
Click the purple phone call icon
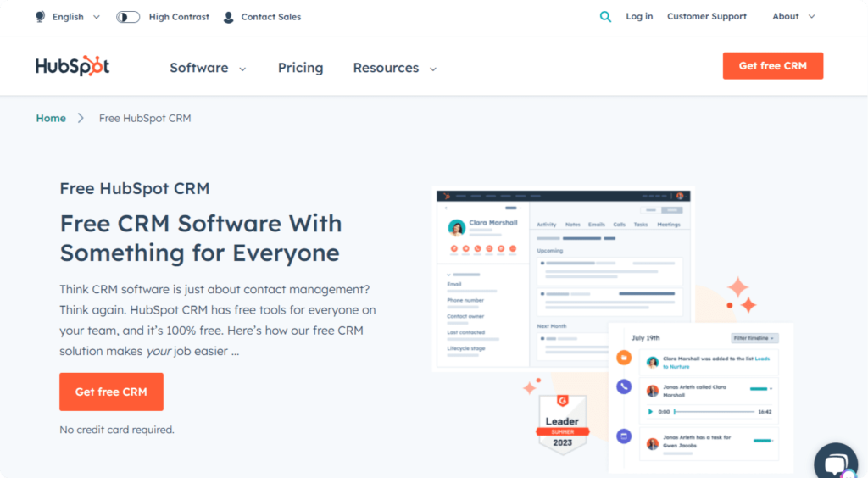[x=624, y=386]
